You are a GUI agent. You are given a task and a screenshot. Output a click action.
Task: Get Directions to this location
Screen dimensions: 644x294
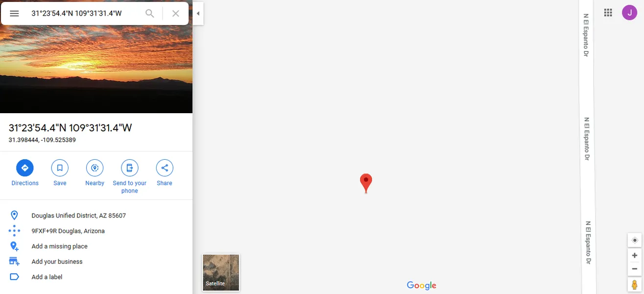(x=25, y=172)
